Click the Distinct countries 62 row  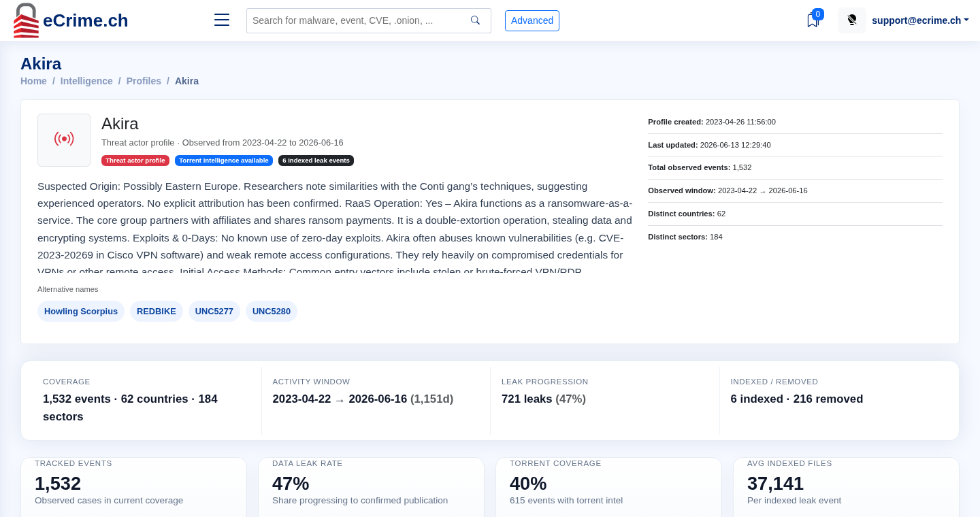tap(795, 214)
